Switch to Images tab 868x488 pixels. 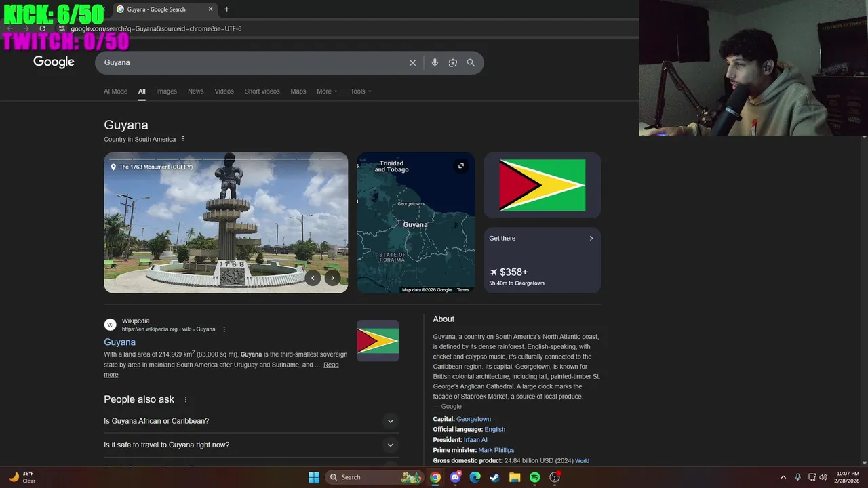click(166, 91)
